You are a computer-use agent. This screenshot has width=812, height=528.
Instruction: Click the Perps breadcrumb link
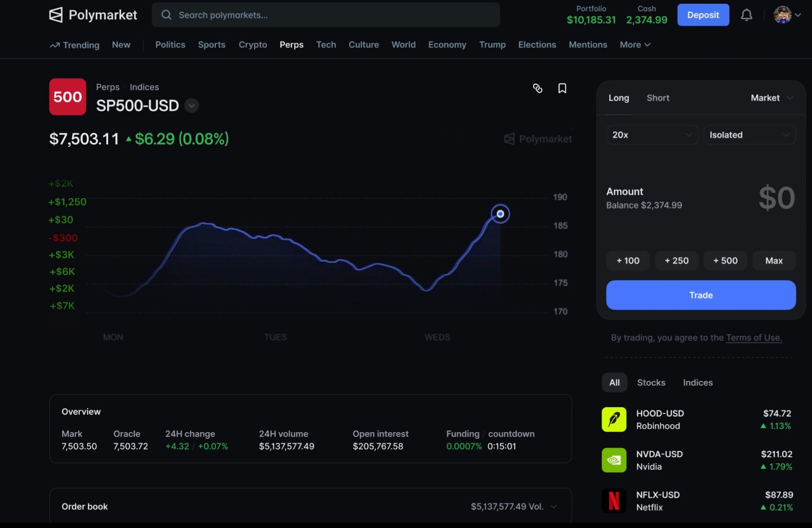coord(107,87)
